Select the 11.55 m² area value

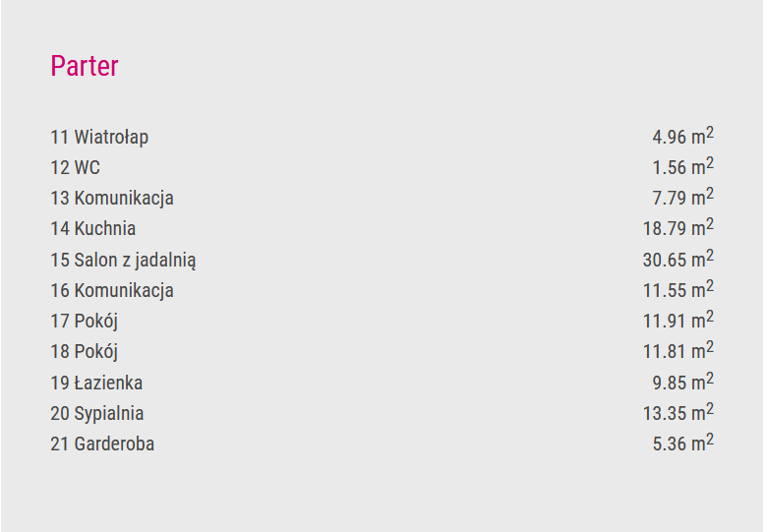pos(678,289)
